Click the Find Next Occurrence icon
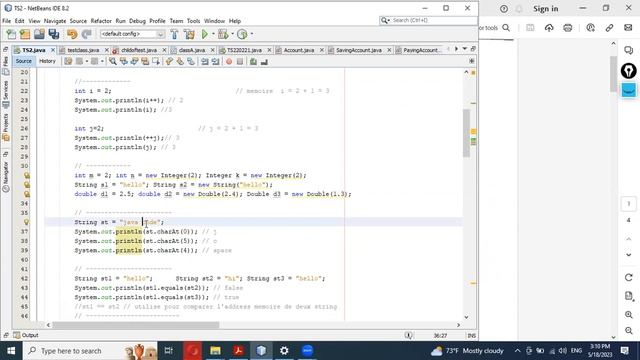Viewport: 640px width, 360px height. click(134, 62)
